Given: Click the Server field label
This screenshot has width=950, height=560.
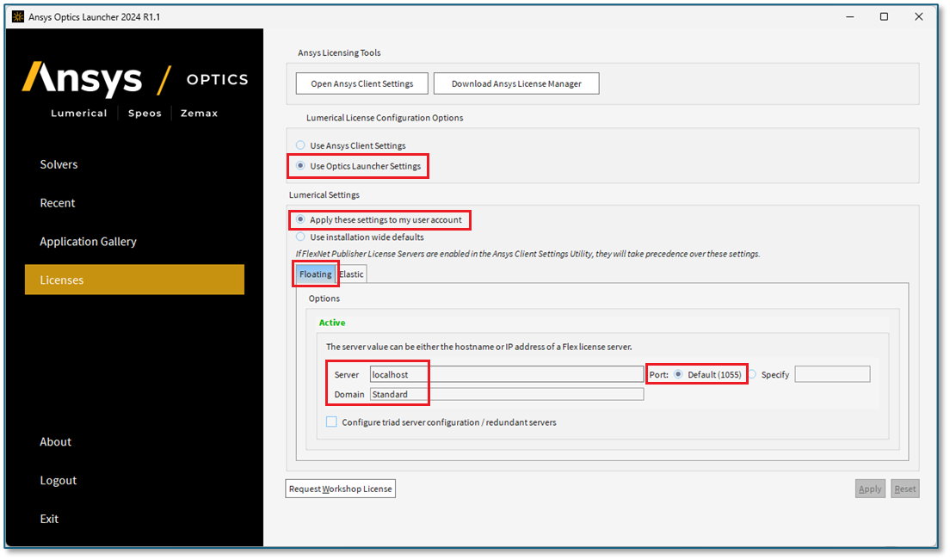Looking at the screenshot, I should pyautogui.click(x=347, y=375).
